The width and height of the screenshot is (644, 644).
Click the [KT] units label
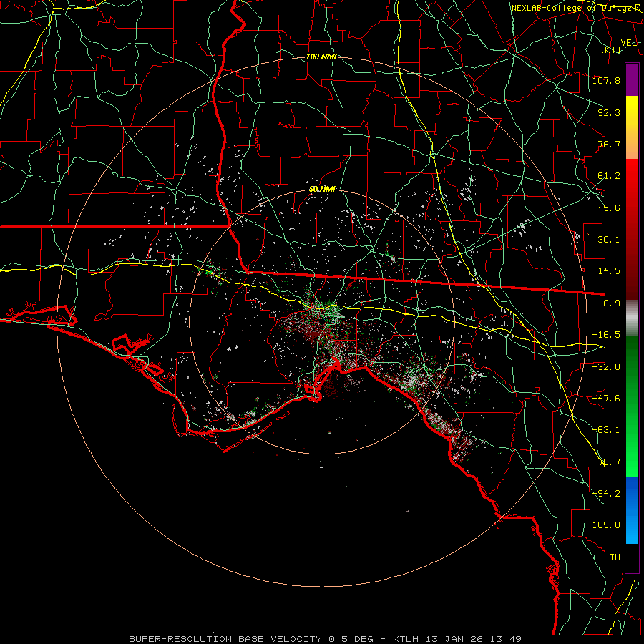(611, 49)
